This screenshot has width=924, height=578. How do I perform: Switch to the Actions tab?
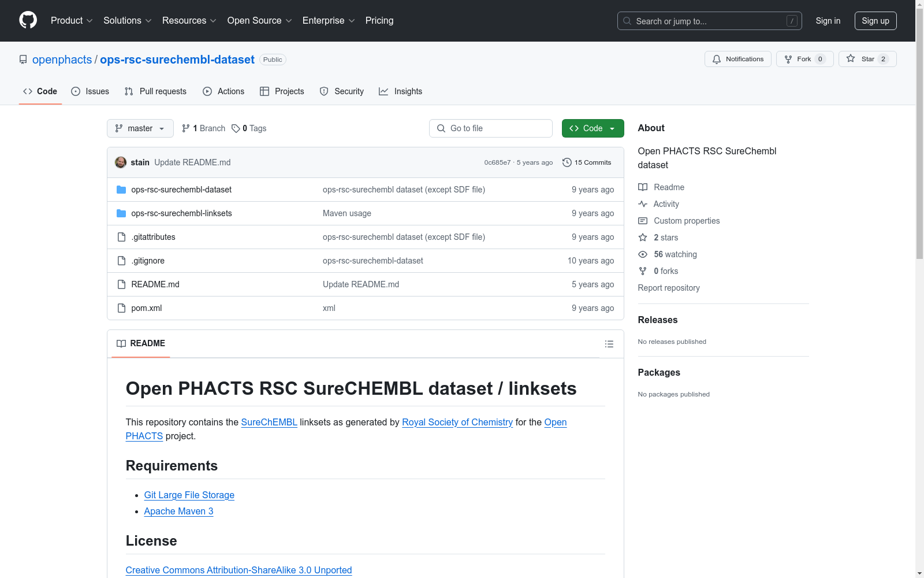[223, 91]
